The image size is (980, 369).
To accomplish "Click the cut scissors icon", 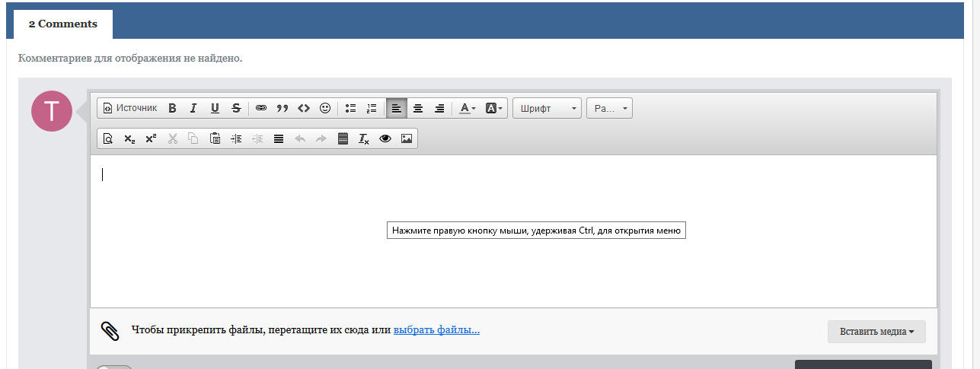I will coord(172,138).
